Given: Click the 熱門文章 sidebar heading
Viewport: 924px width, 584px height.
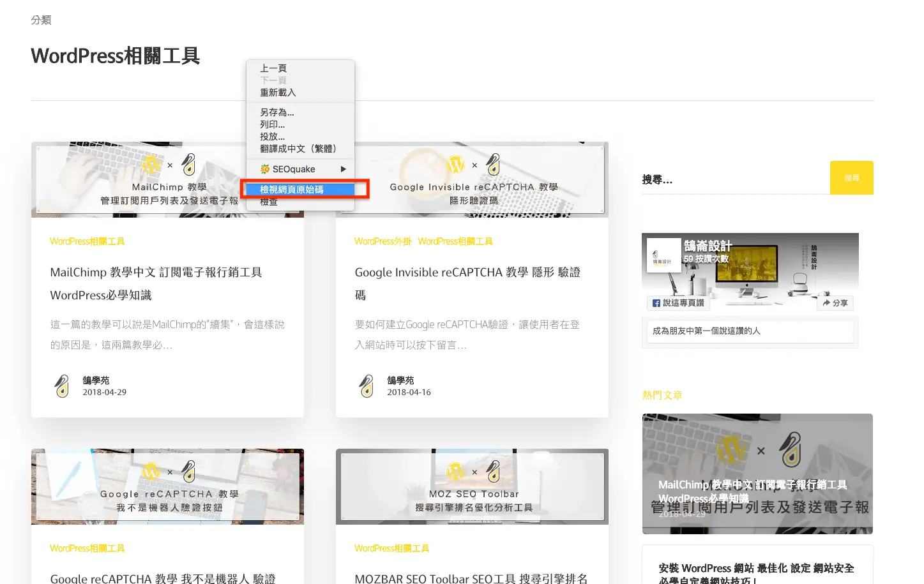Looking at the screenshot, I should click(662, 395).
